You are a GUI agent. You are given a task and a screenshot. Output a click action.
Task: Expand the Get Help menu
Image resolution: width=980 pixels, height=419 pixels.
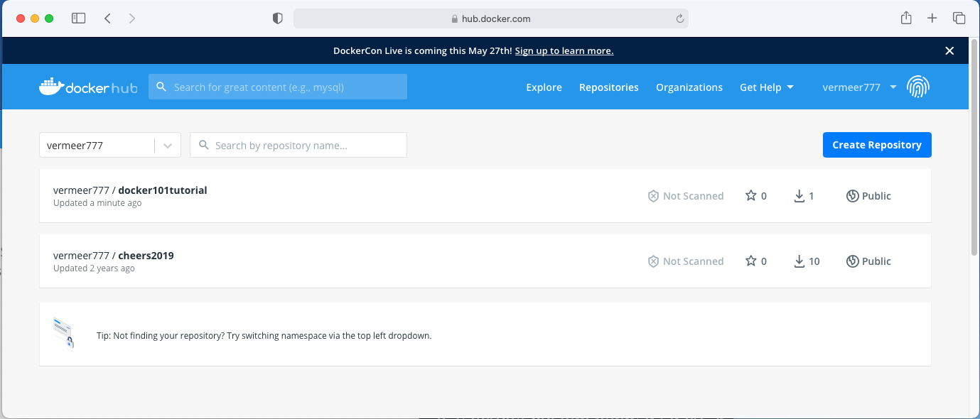(766, 87)
